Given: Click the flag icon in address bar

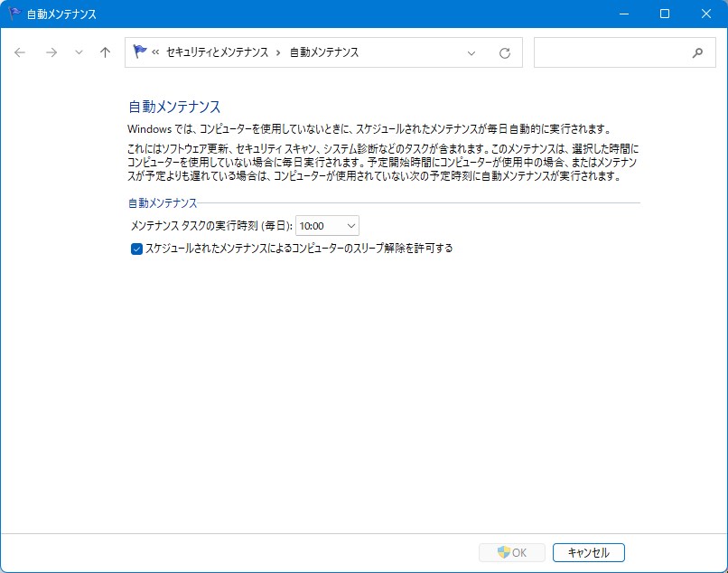Looking at the screenshot, I should coord(140,52).
